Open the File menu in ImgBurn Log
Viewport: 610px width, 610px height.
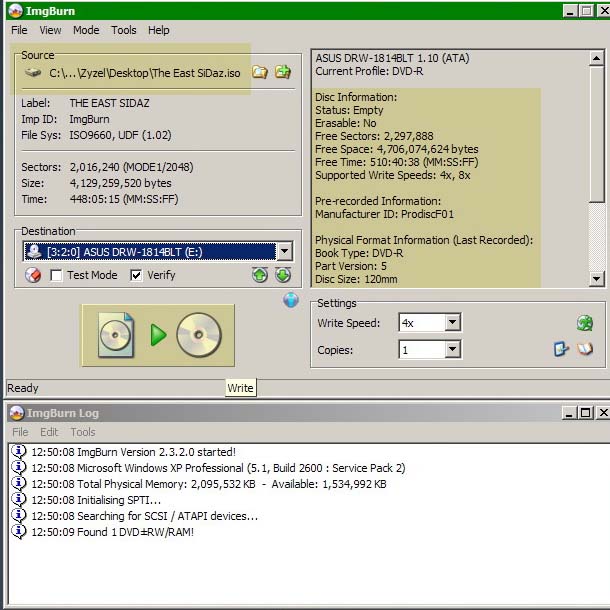point(20,432)
